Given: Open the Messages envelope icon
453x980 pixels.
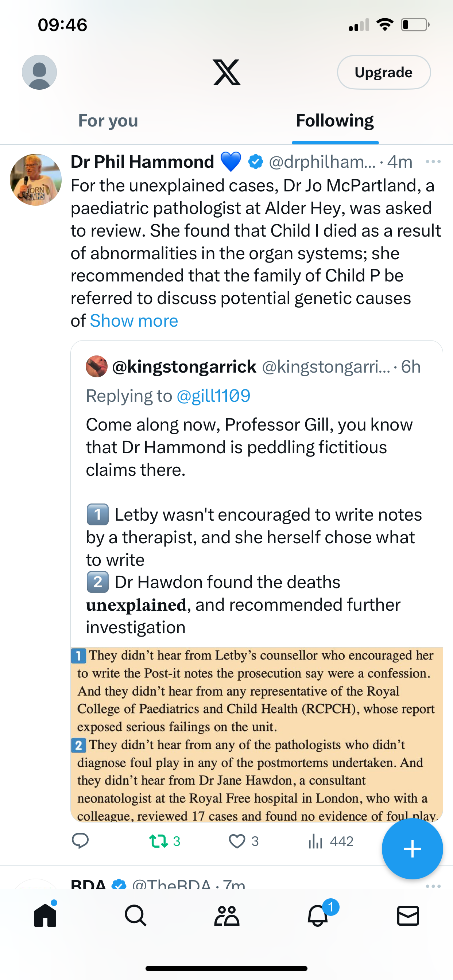Looking at the screenshot, I should 408,915.
